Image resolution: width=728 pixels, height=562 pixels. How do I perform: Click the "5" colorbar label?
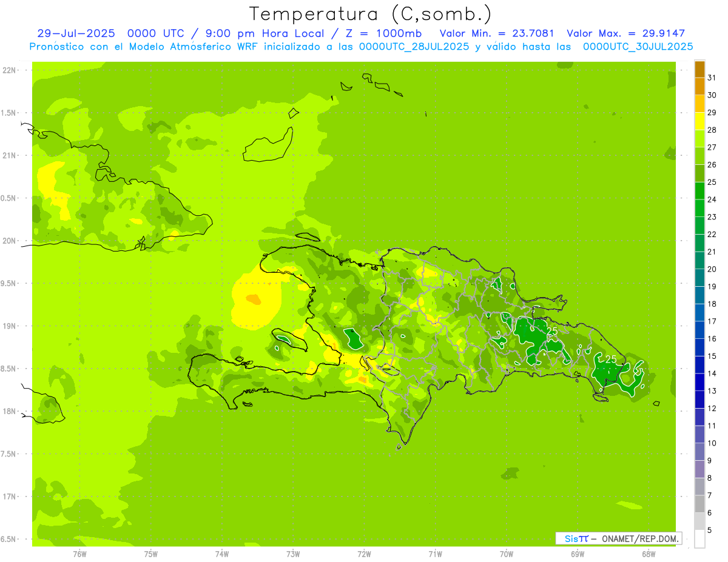(710, 530)
